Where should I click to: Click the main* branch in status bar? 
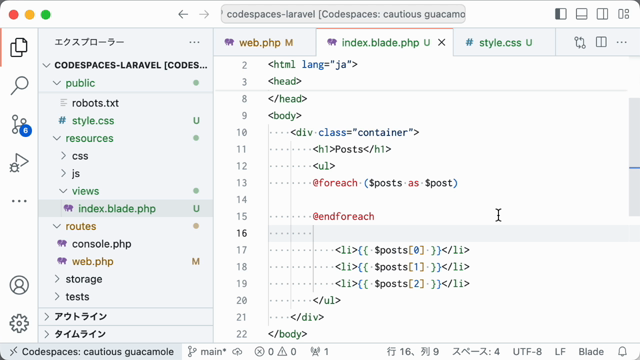(x=207, y=351)
